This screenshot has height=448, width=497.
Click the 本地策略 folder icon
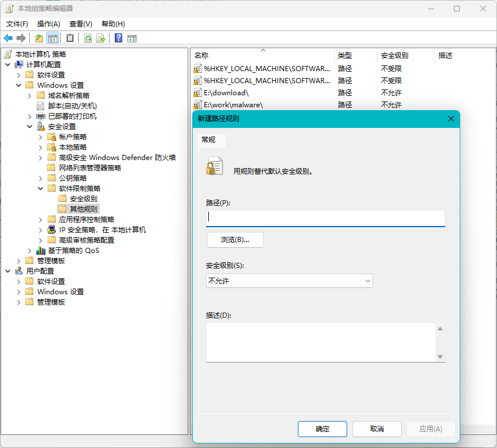tap(51, 147)
